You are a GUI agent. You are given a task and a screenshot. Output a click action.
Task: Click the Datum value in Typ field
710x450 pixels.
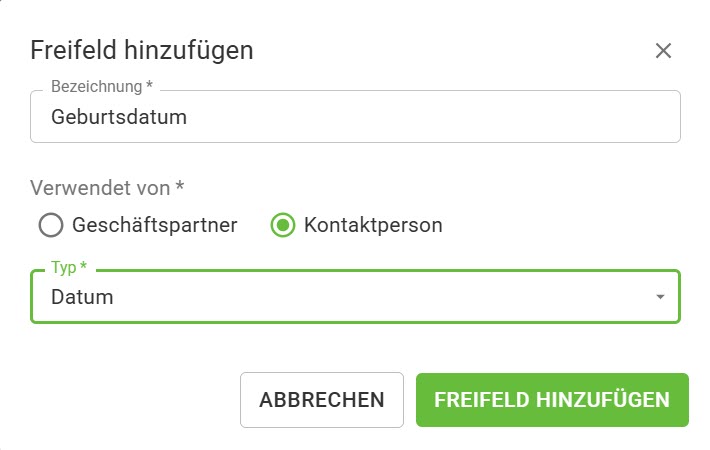point(82,297)
